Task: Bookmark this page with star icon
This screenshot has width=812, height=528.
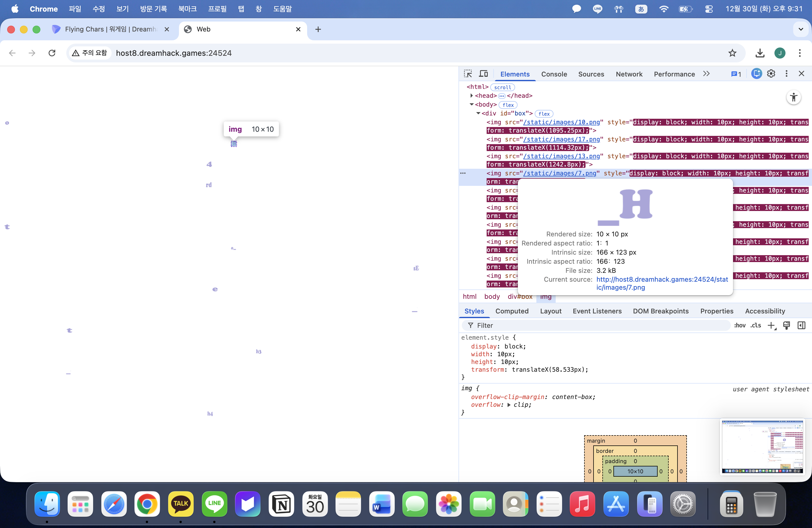Action: 732,53
